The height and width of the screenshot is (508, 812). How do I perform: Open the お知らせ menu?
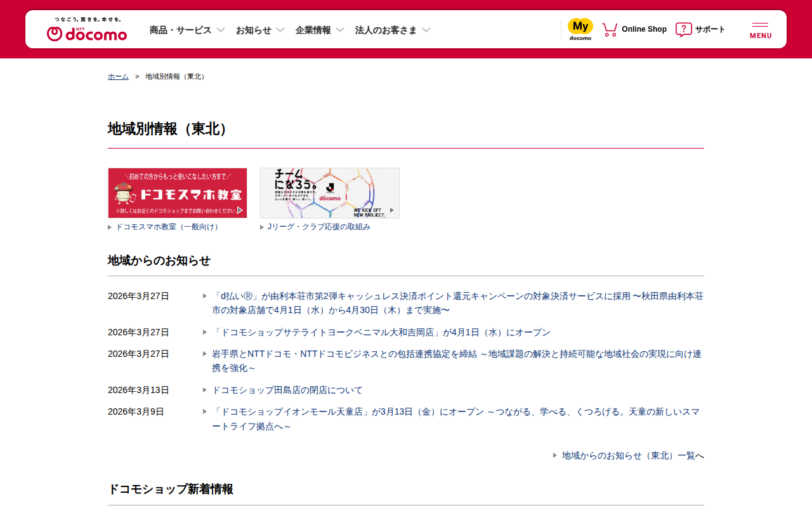coord(254,30)
